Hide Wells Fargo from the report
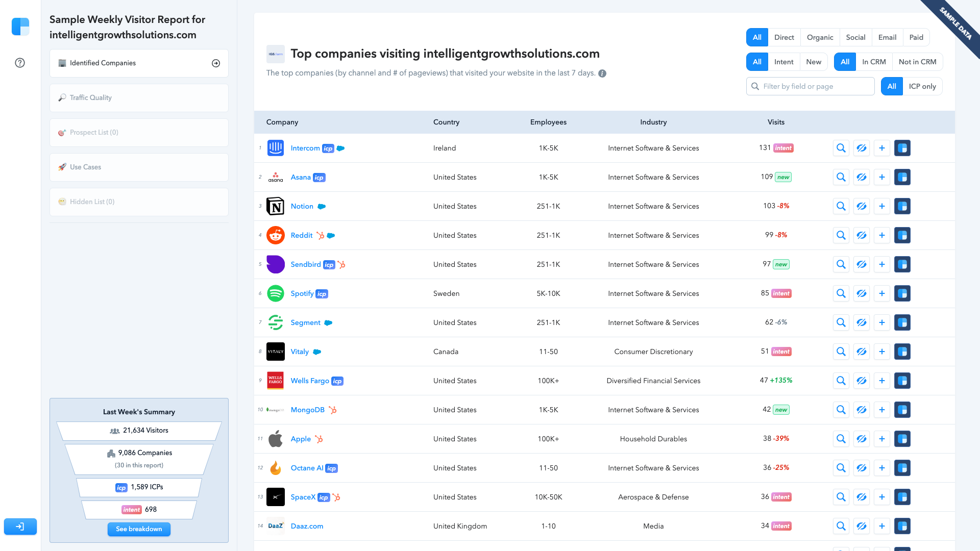Viewport: 980px width, 551px height. pos(862,381)
